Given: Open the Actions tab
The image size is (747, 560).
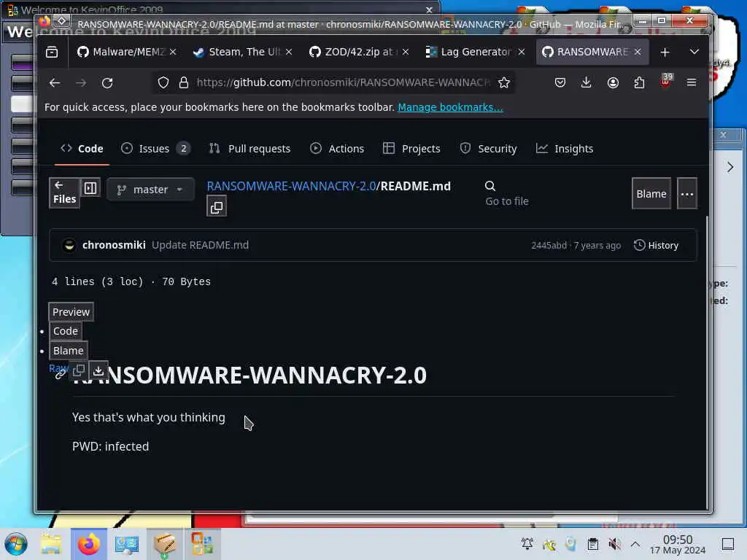Looking at the screenshot, I should pos(337,149).
